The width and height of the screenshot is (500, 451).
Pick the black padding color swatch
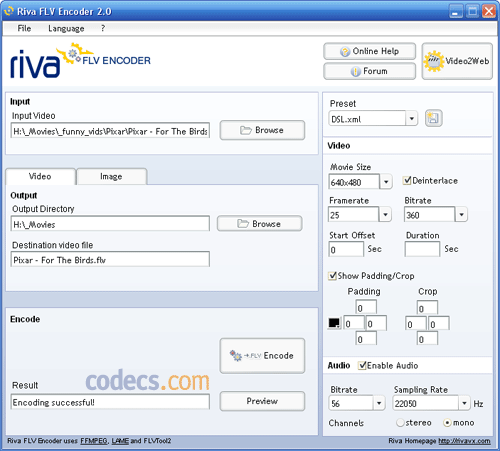[x=334, y=323]
